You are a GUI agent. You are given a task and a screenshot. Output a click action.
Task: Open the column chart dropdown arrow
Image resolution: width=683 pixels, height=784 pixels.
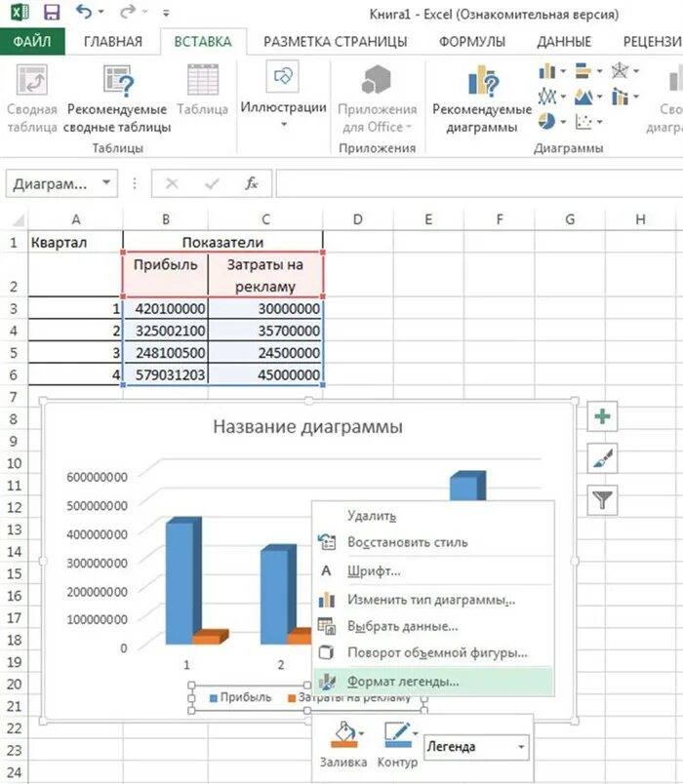pos(563,71)
